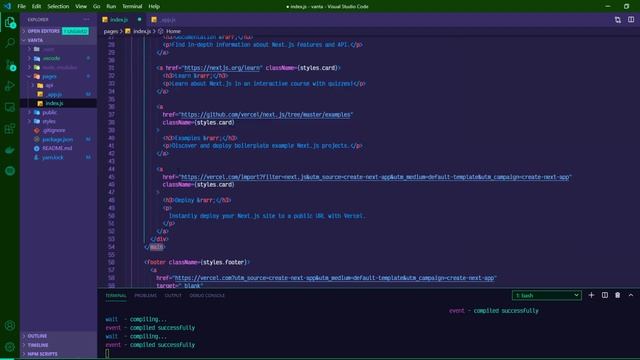
Task: Click the 1 unsaved badge beside Open Editors
Action: 75,31
